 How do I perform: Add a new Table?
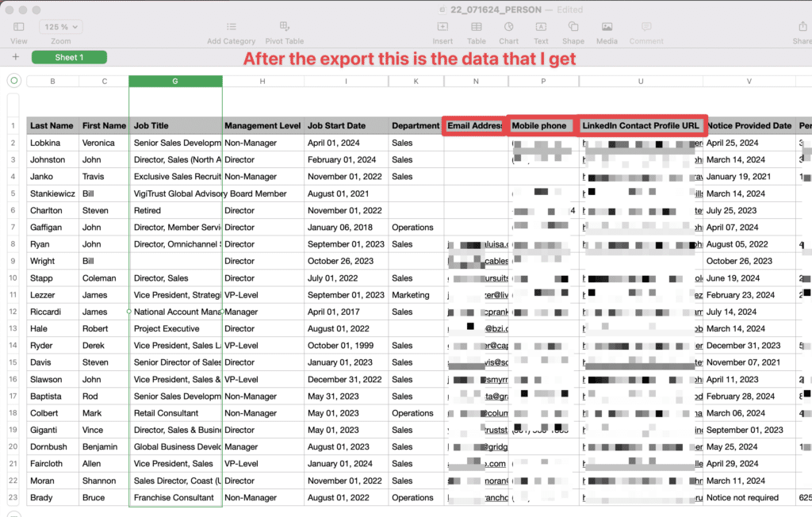(477, 26)
